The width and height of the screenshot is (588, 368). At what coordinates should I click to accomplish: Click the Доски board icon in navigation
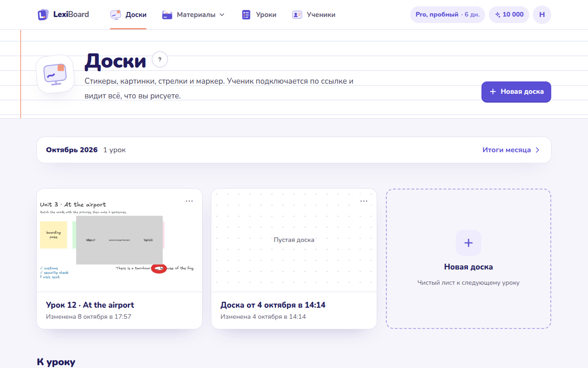click(116, 15)
